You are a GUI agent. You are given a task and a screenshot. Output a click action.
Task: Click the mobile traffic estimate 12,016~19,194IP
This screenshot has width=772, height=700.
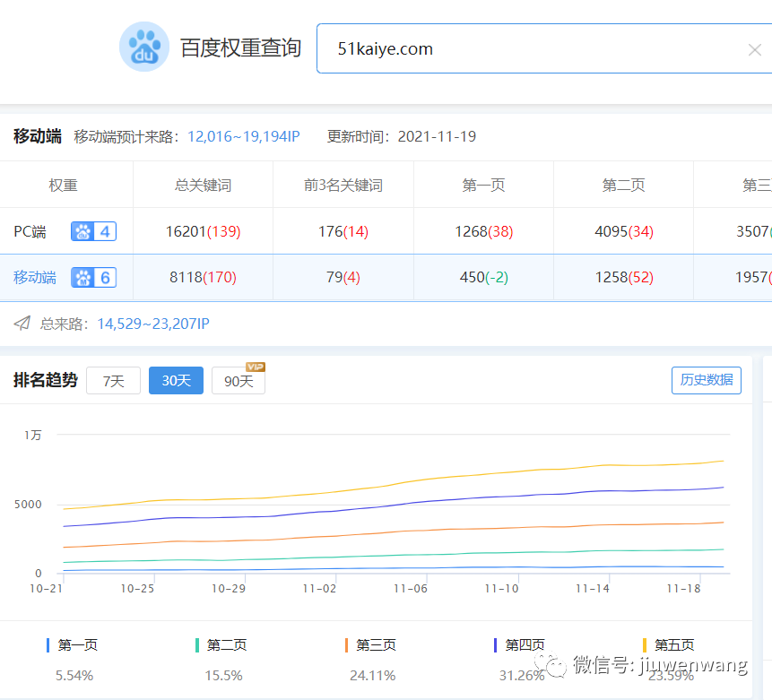(244, 136)
